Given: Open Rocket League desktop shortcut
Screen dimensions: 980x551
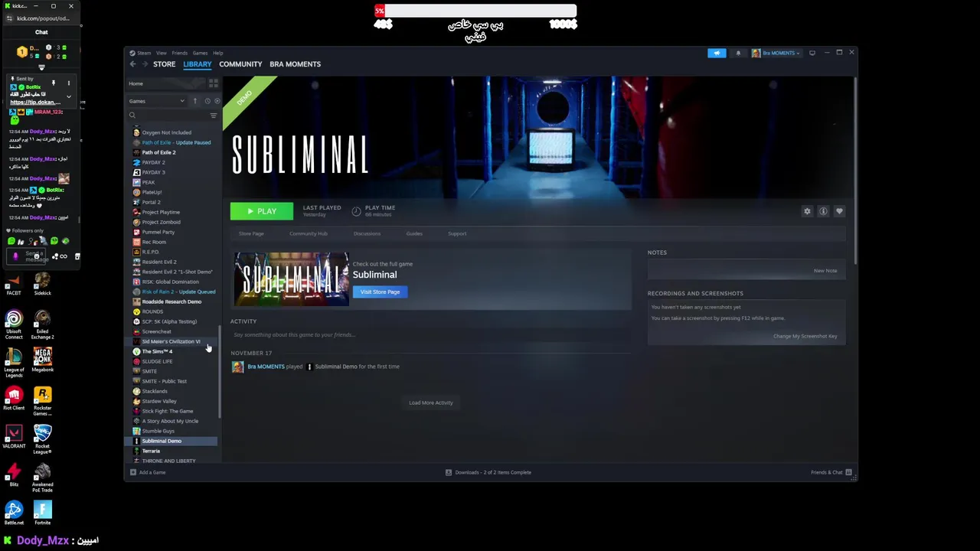Looking at the screenshot, I should [43, 439].
